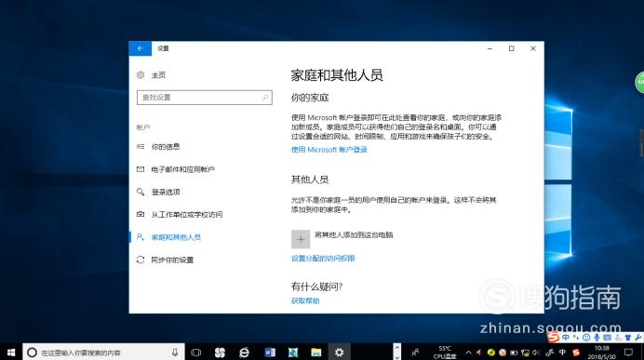Click the 55℃ CPU温度 taskbar readout
The width and height of the screenshot is (644, 360).
445,353
